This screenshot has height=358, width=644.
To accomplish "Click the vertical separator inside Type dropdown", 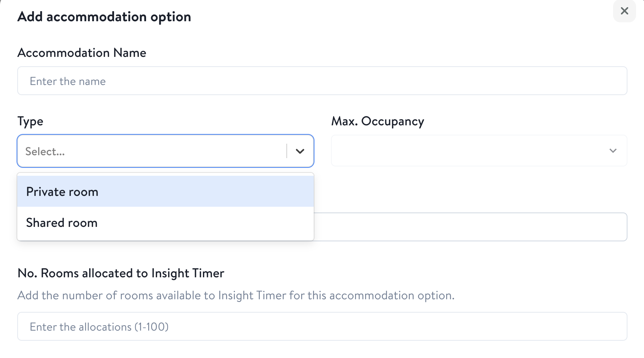I will coord(287,151).
